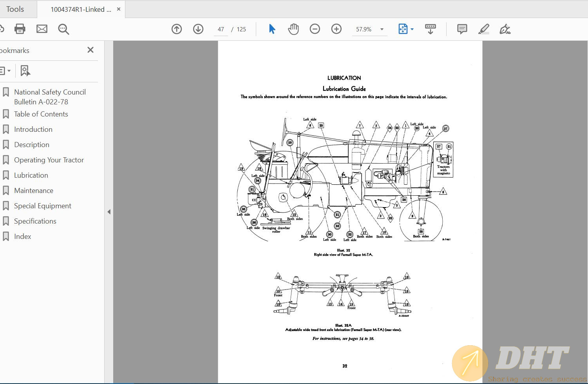Click the bookmark icon beside Index
This screenshot has height=384, width=588.
coord(6,236)
